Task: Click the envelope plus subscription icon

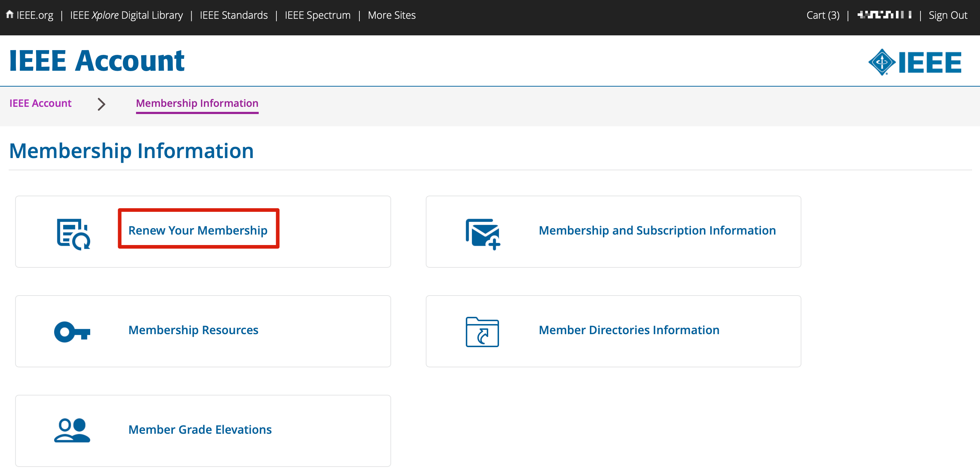Action: point(483,234)
